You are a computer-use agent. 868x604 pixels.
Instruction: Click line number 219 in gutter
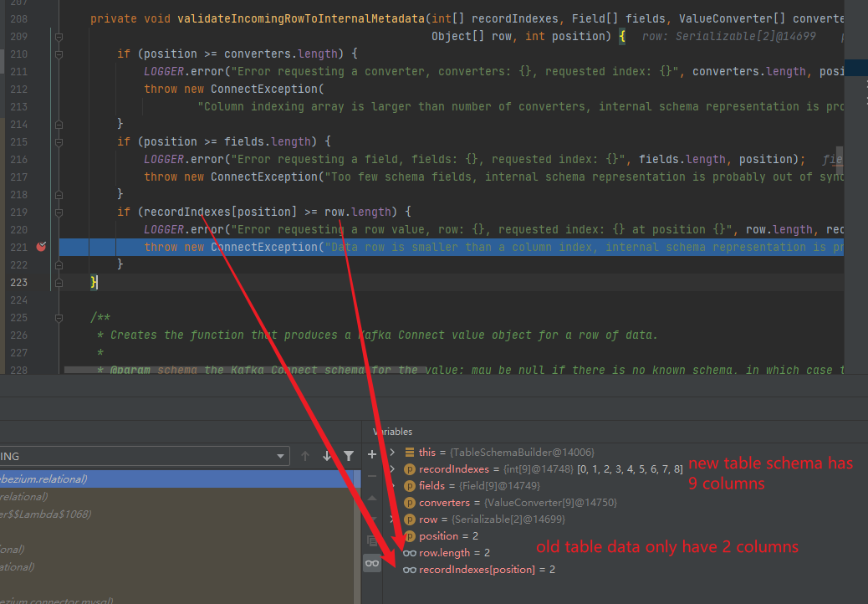[18, 212]
